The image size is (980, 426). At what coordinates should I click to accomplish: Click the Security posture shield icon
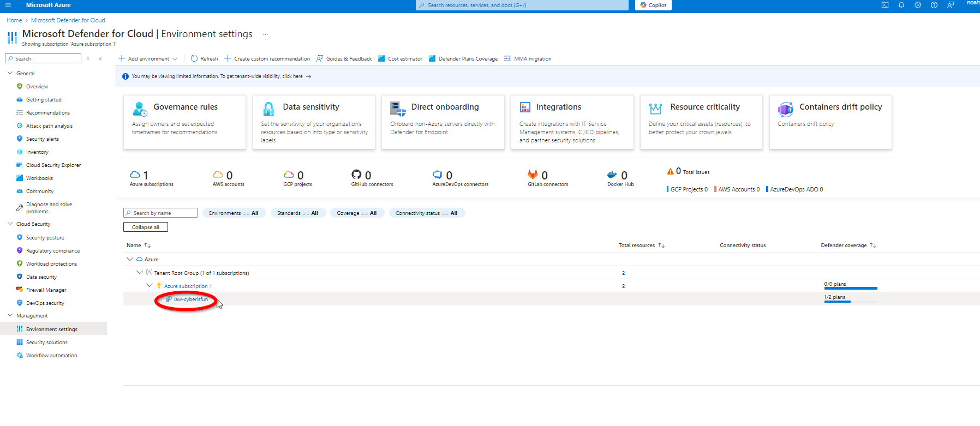click(x=20, y=237)
